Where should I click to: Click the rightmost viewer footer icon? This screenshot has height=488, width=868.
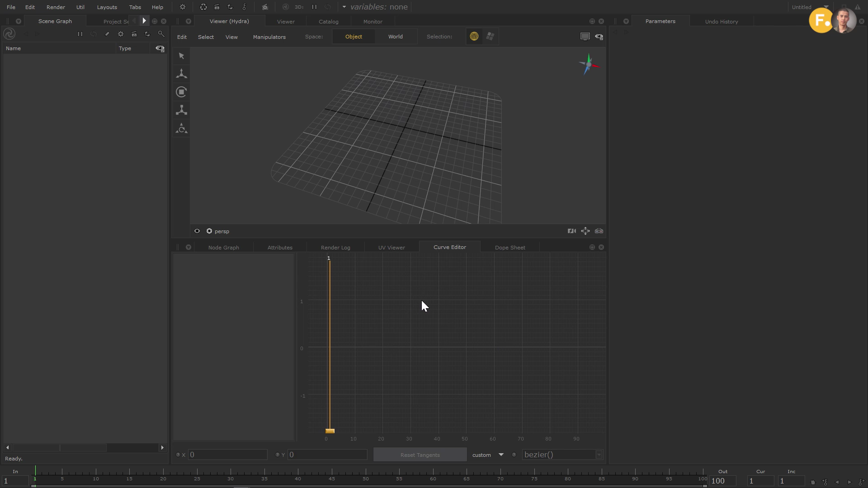pyautogui.click(x=599, y=231)
